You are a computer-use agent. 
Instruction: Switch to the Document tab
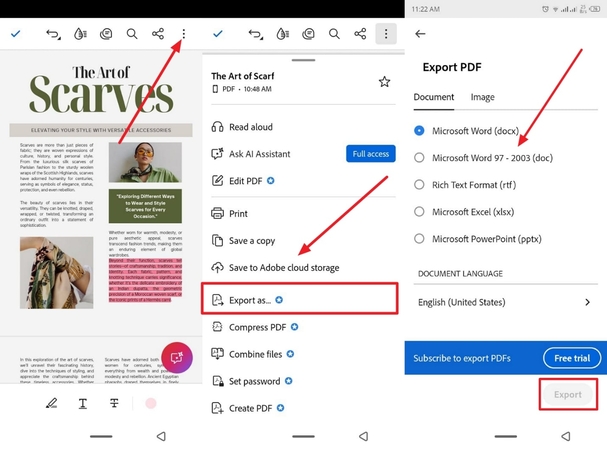point(434,97)
